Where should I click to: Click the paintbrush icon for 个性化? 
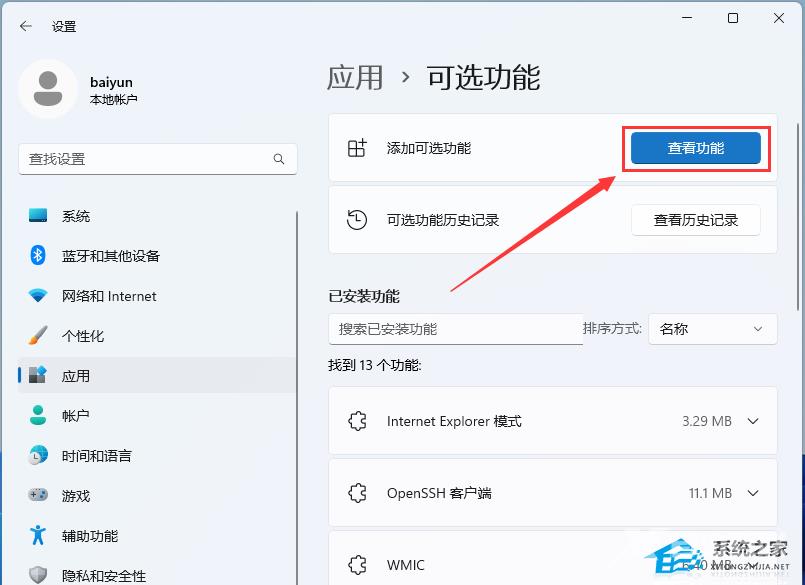pyautogui.click(x=38, y=335)
